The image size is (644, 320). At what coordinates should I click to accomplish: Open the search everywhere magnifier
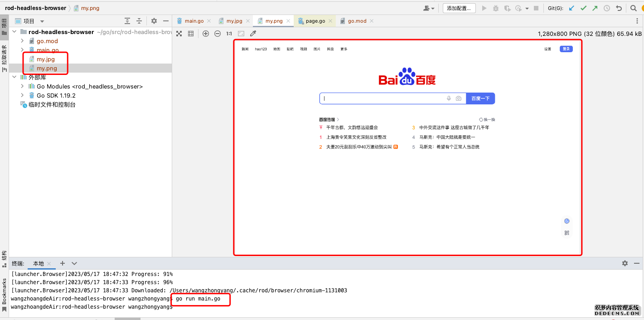(x=634, y=8)
